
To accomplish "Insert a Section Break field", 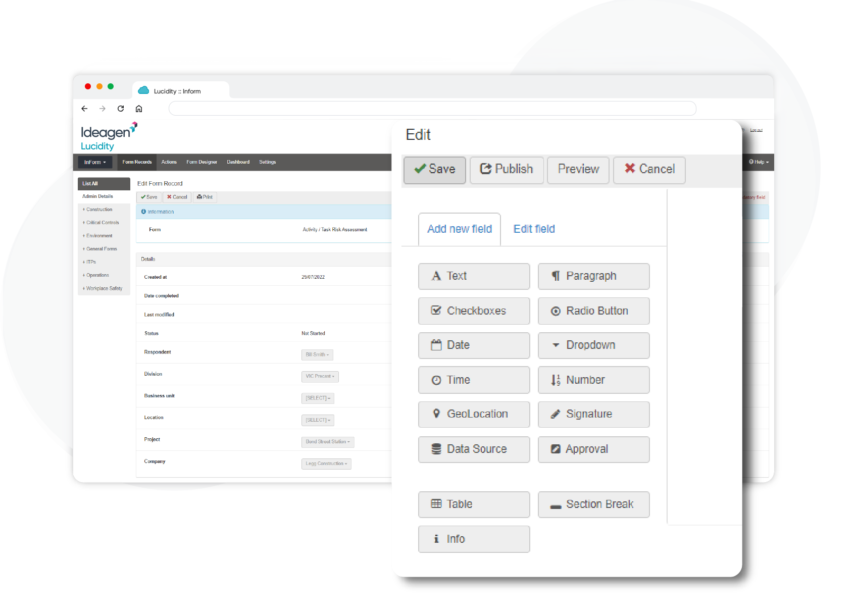I will 593,504.
